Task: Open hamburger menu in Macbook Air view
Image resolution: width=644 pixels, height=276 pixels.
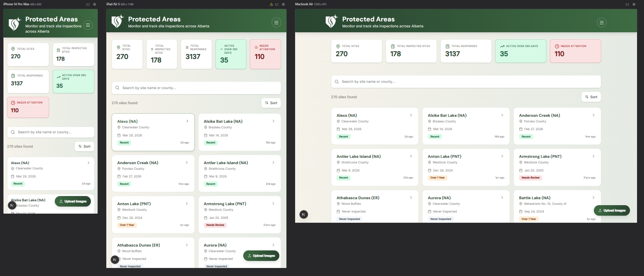Action: coord(602,22)
